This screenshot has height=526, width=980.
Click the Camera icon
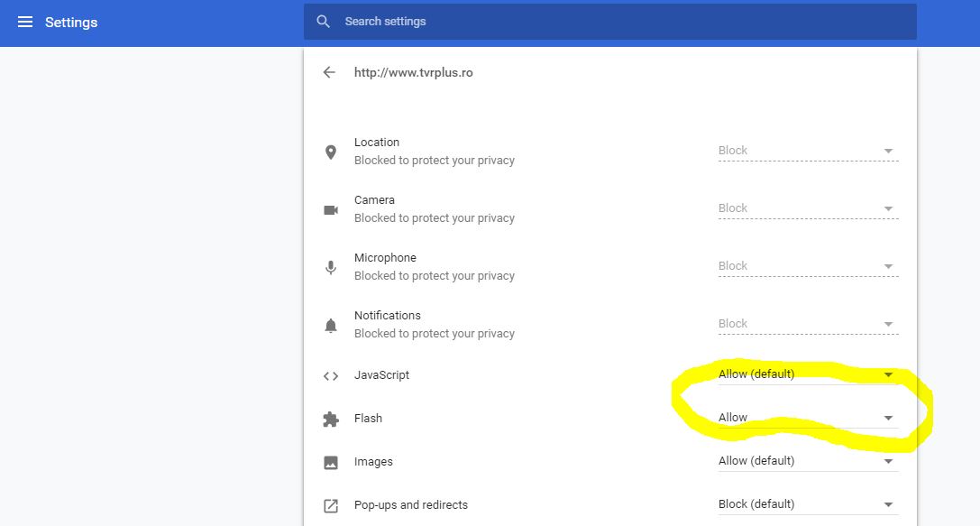(x=331, y=208)
